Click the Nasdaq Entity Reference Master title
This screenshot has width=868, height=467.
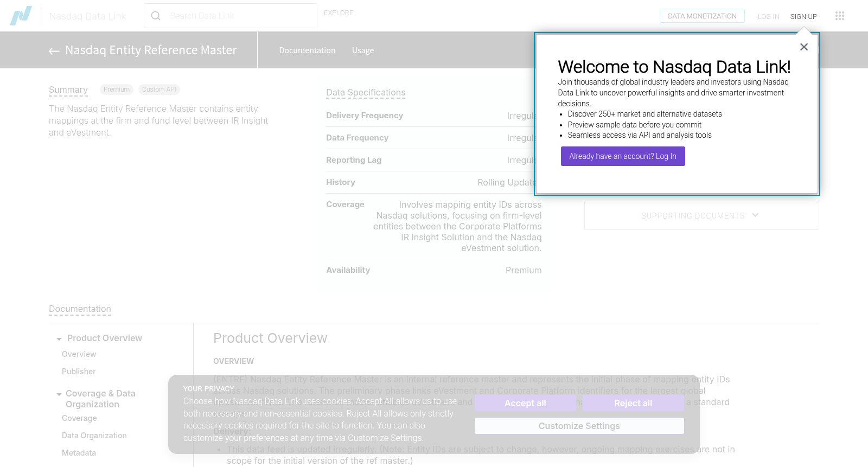coord(151,50)
